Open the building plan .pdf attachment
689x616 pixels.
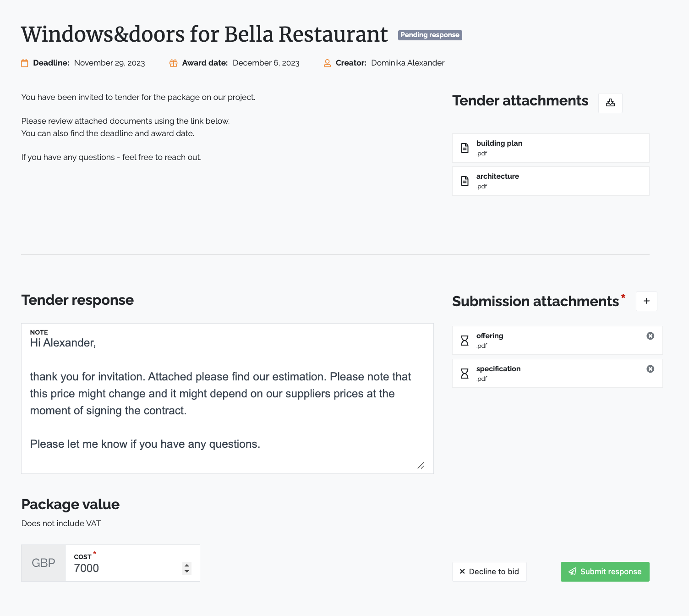point(551,148)
